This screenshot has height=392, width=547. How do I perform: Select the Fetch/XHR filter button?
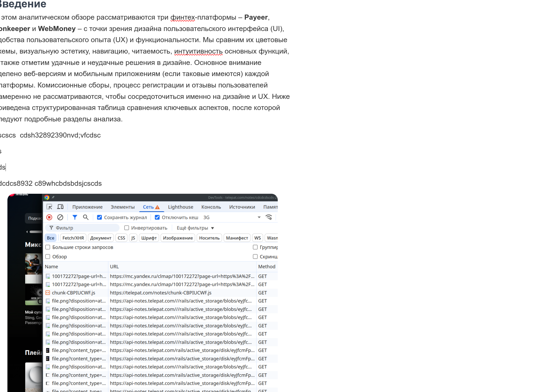(x=73, y=238)
